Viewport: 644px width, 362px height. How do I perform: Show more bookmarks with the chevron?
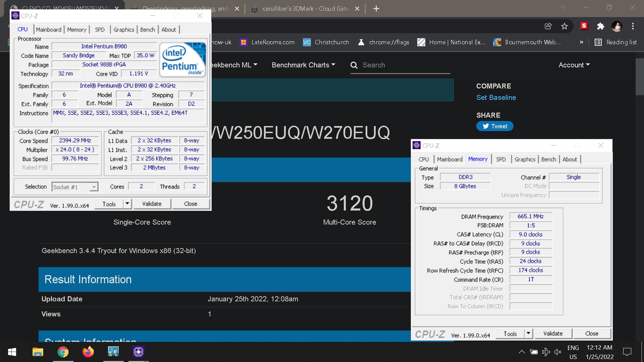[582, 42]
